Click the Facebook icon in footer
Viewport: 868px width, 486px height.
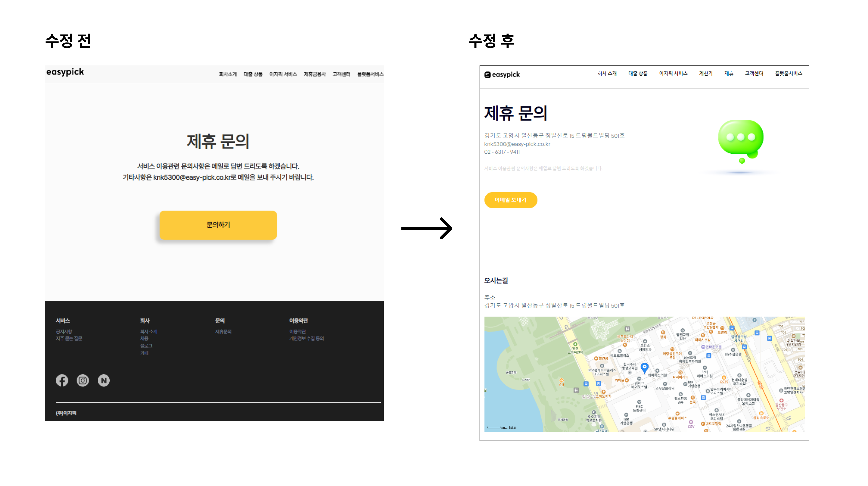[x=62, y=380]
